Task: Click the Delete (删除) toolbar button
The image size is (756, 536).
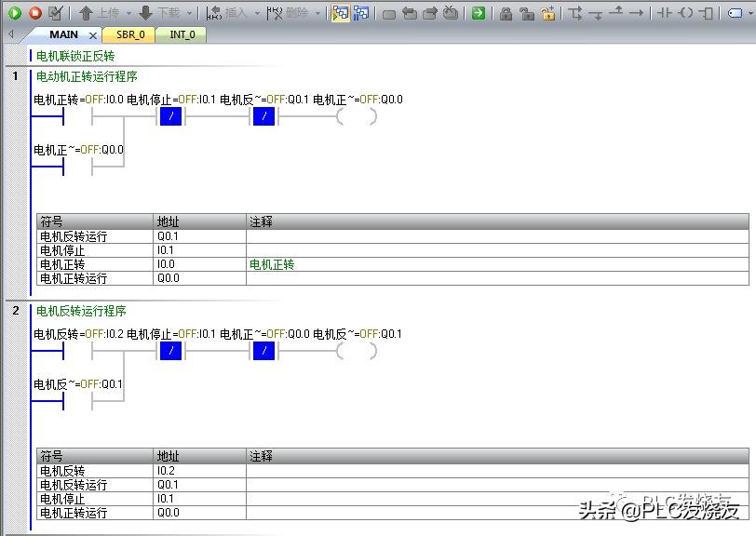Action: (291, 13)
